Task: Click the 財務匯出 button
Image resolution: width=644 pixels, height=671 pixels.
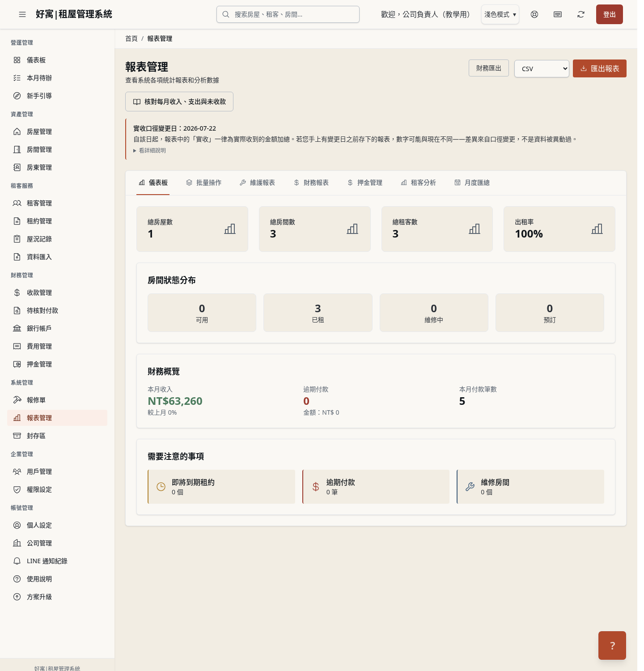Action: tap(489, 68)
